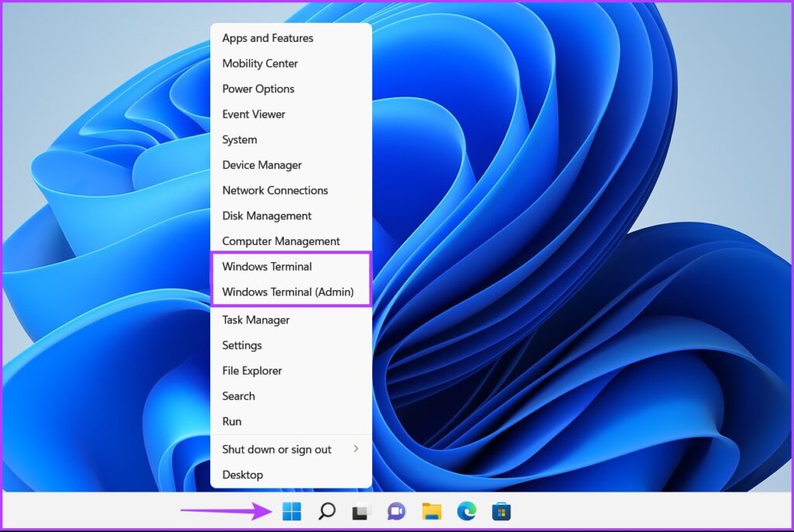Open Power Options
The width and height of the screenshot is (794, 532).
click(257, 88)
